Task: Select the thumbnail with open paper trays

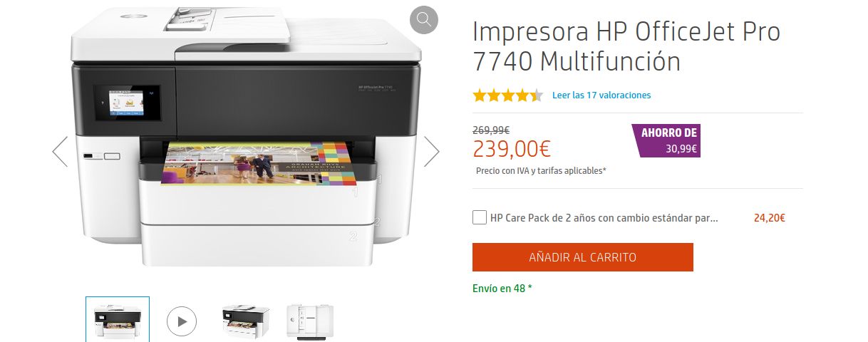Action: tap(246, 321)
